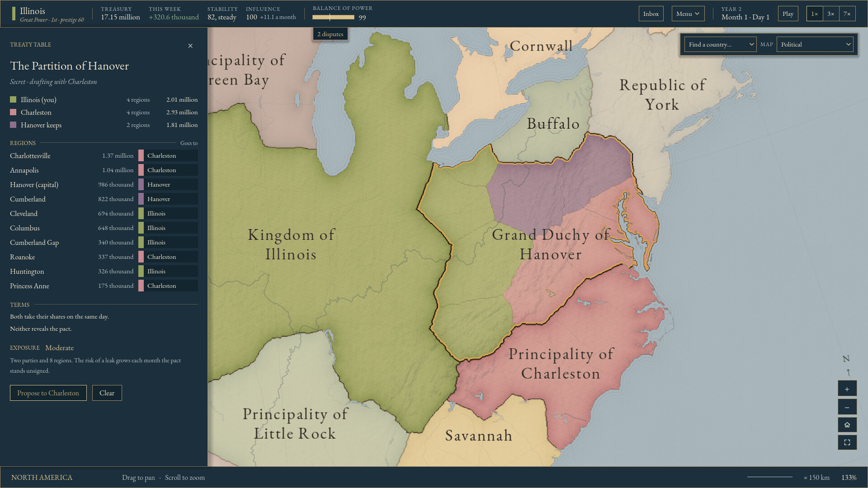Click the Treasury 17.15 million value

coord(120,17)
